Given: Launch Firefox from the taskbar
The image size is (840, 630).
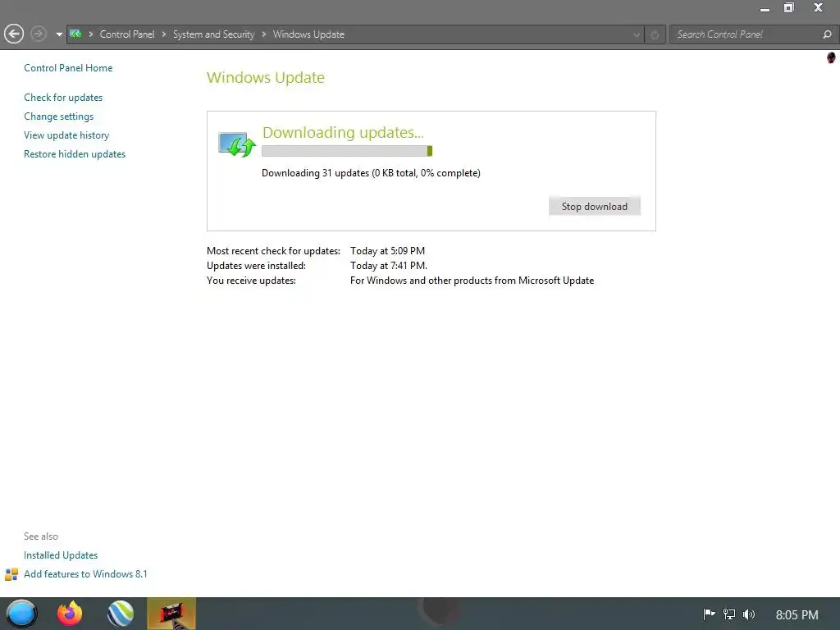Looking at the screenshot, I should tap(70, 614).
